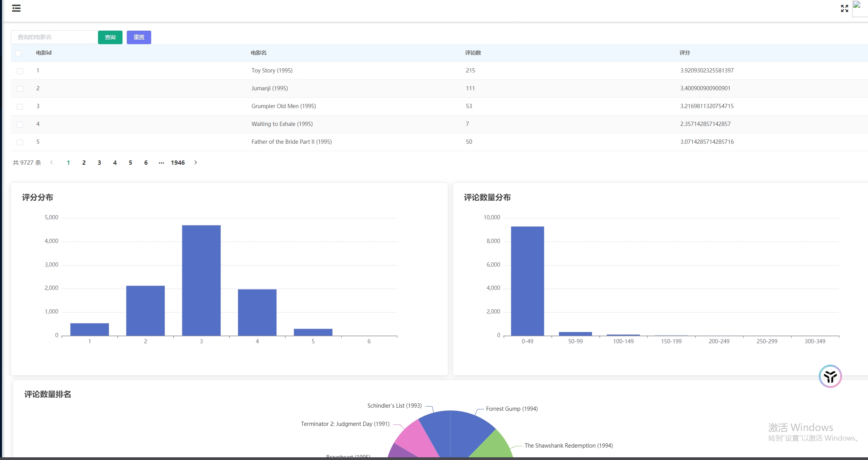Image resolution: width=868 pixels, height=460 pixels.
Task: Click the Waiting to Exhale (1995) cell
Action: click(282, 124)
